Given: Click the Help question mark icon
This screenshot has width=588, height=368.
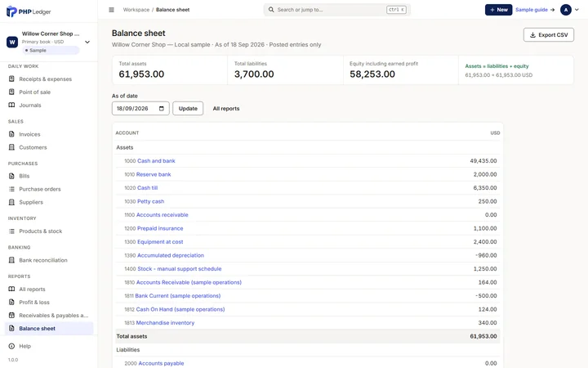Looking at the screenshot, I should pyautogui.click(x=11, y=346).
